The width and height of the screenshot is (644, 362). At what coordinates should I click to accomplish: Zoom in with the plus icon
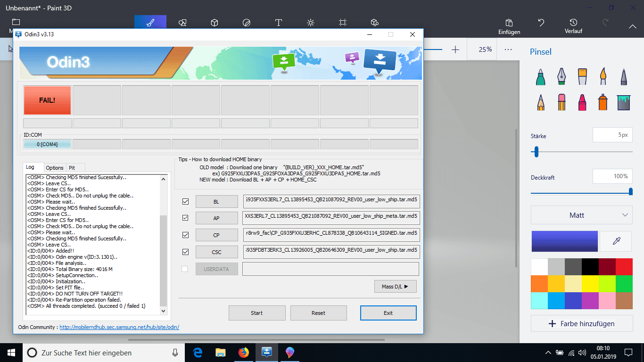point(455,49)
